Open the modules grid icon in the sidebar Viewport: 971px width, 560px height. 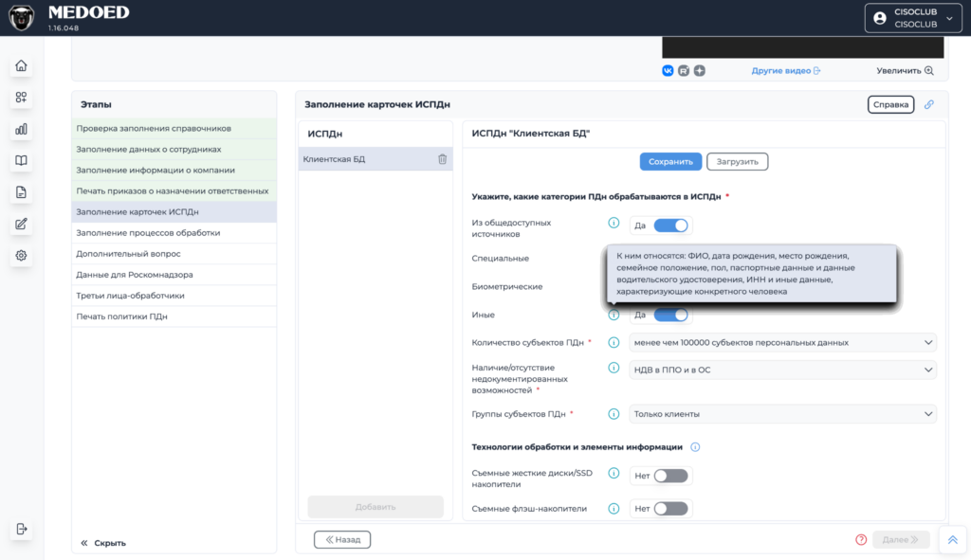pos(21,98)
